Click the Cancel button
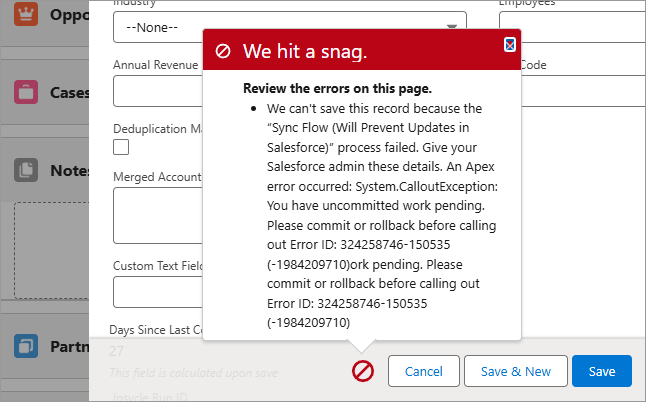This screenshot has height=402, width=646. [424, 371]
